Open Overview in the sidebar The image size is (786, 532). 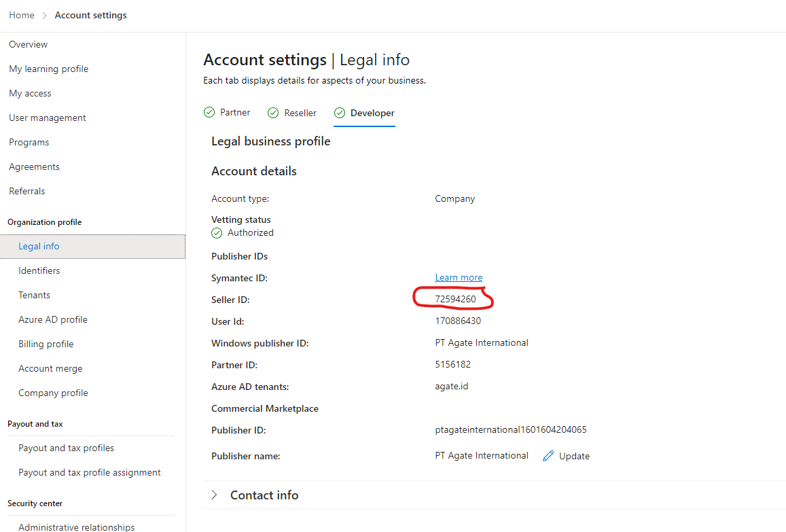29,44
